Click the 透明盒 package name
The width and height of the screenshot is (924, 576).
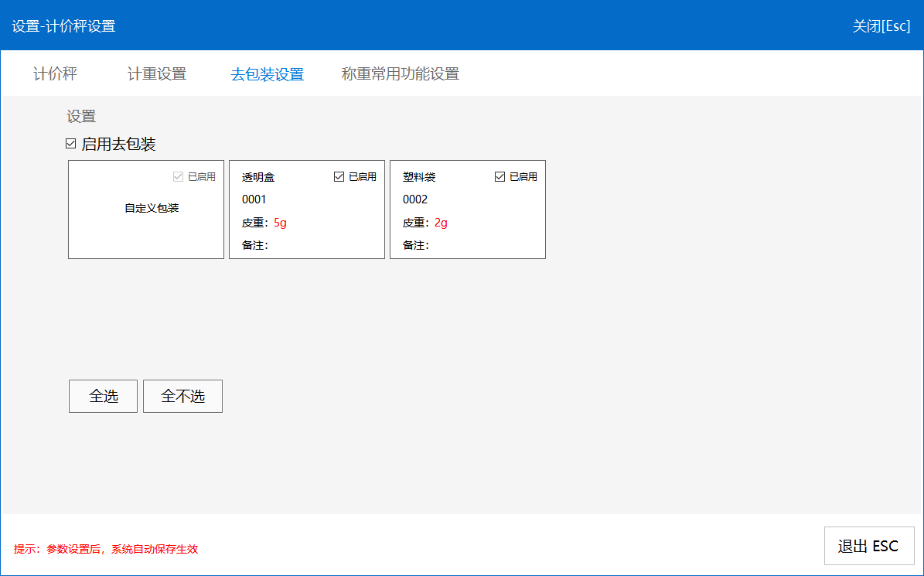point(258,177)
